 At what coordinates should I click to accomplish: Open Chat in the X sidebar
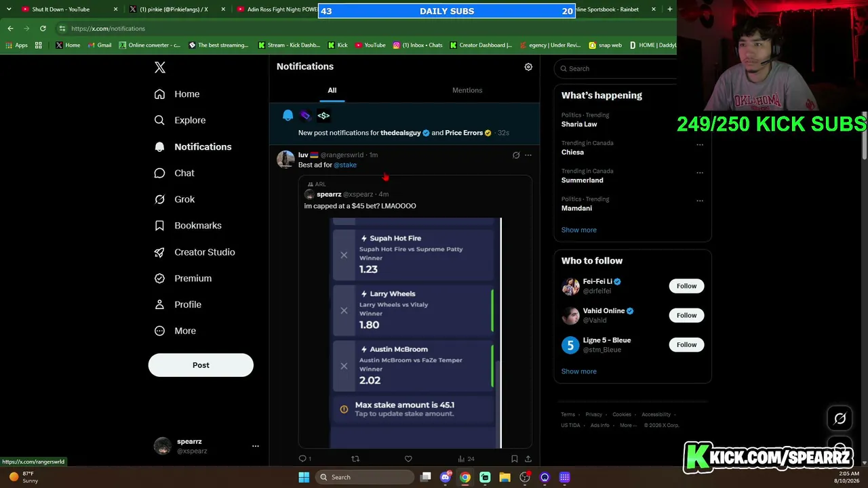click(x=174, y=173)
